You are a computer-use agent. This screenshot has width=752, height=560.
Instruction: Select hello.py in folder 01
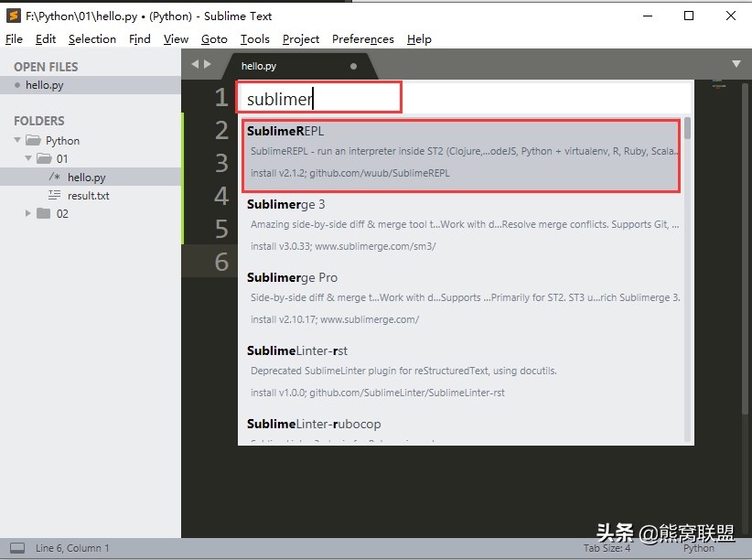click(x=91, y=178)
